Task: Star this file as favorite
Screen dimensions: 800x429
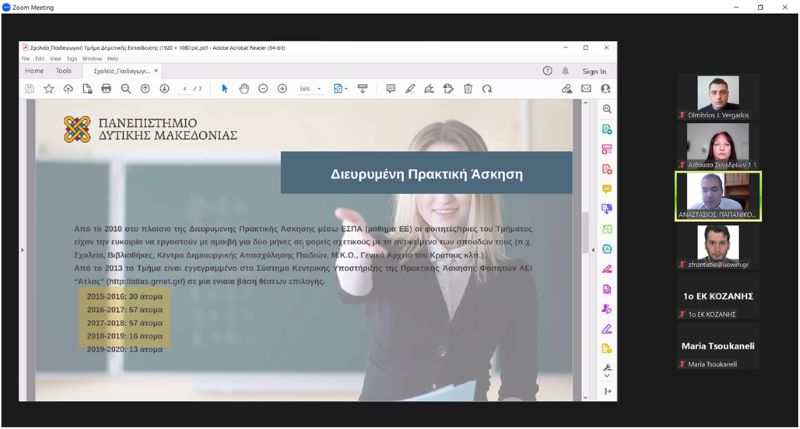Action: (48, 89)
